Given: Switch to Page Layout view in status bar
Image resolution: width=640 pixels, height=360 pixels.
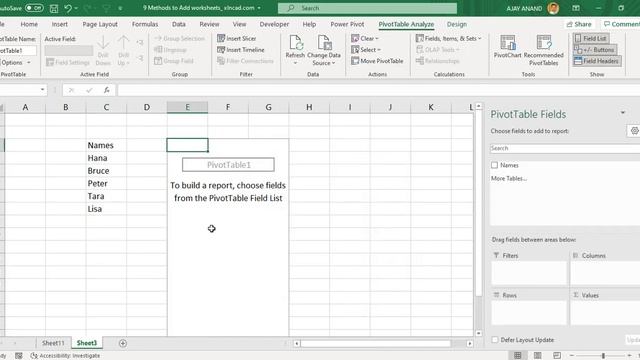Looking at the screenshot, I should point(538,356).
